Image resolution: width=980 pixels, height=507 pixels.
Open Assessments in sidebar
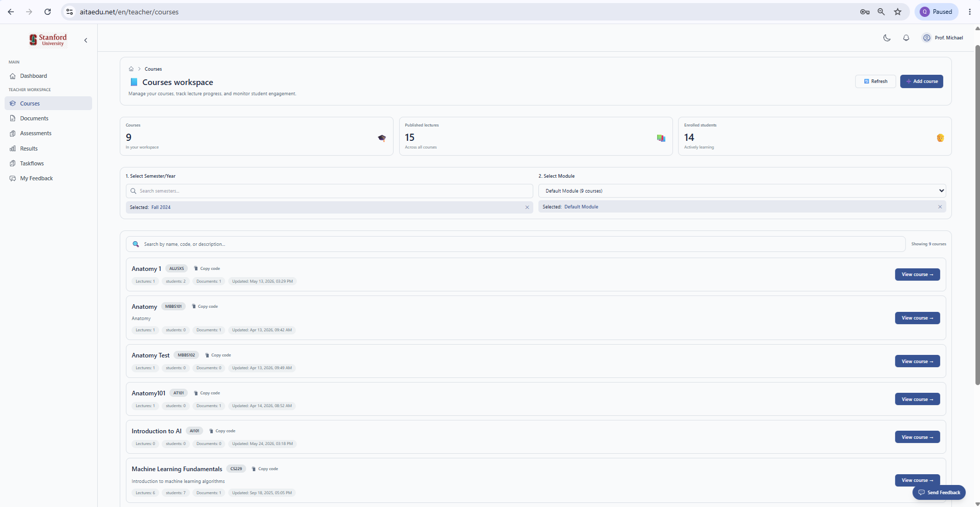(x=48, y=133)
